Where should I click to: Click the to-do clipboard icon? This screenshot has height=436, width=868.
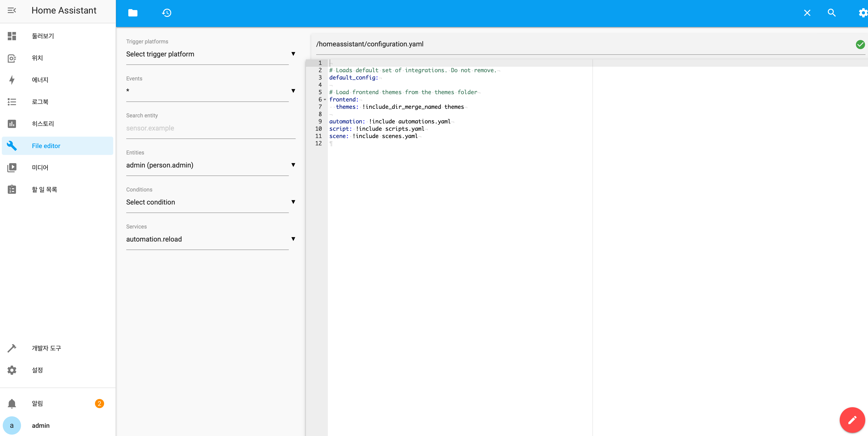pos(12,189)
